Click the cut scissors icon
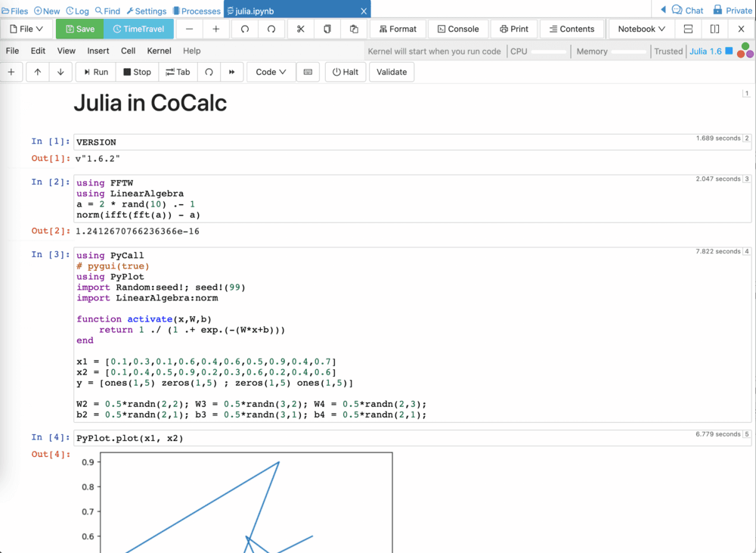The height and width of the screenshot is (553, 756). click(300, 29)
